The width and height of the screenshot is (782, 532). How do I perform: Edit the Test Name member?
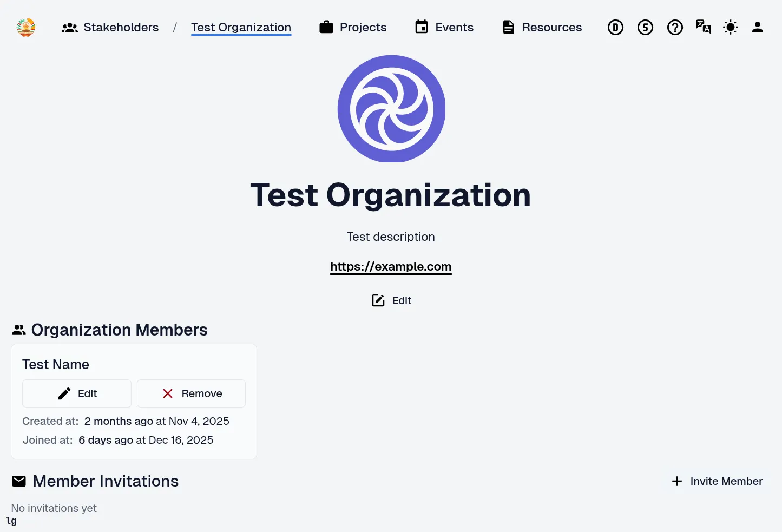(77, 393)
